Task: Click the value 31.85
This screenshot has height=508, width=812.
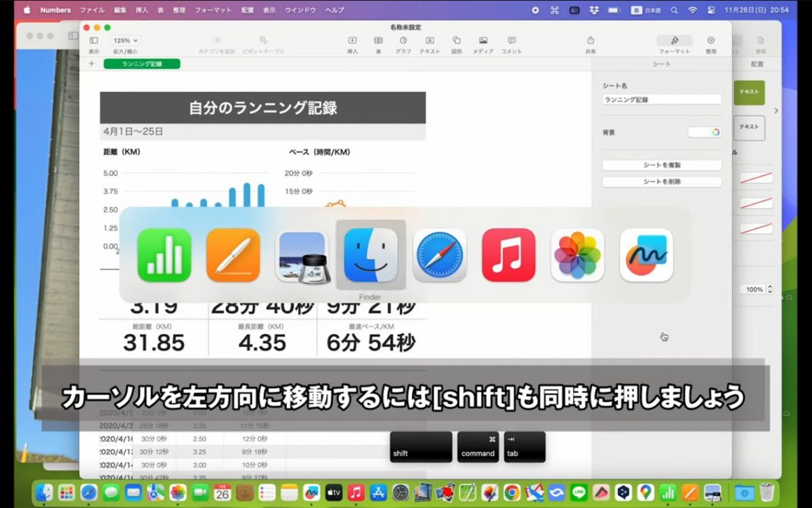Action: click(154, 343)
